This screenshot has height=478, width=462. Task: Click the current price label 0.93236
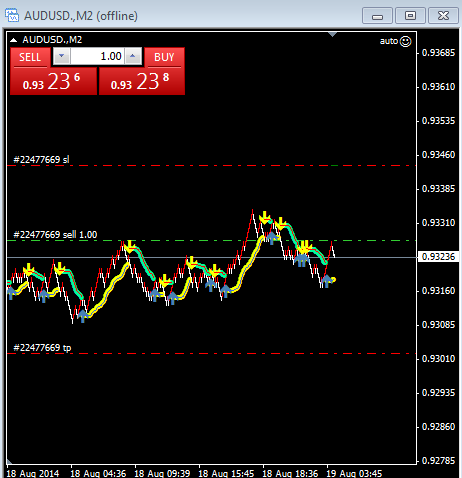[x=438, y=257]
